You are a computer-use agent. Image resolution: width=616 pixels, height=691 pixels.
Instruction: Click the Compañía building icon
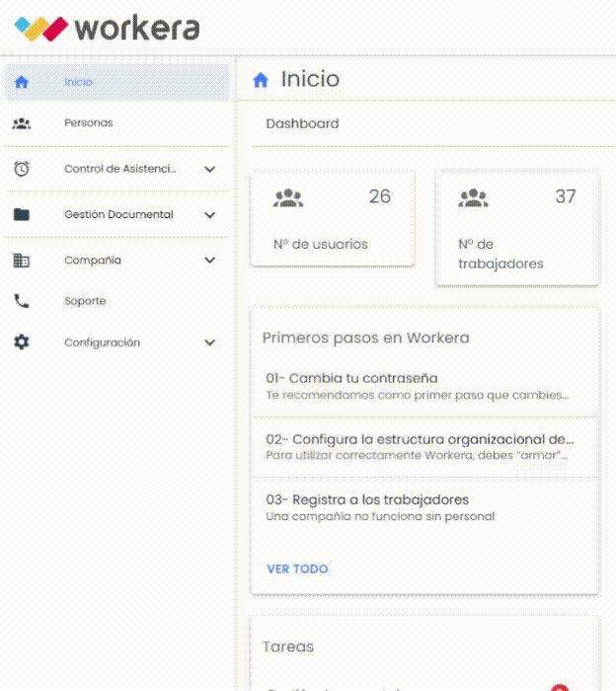pyautogui.click(x=22, y=261)
